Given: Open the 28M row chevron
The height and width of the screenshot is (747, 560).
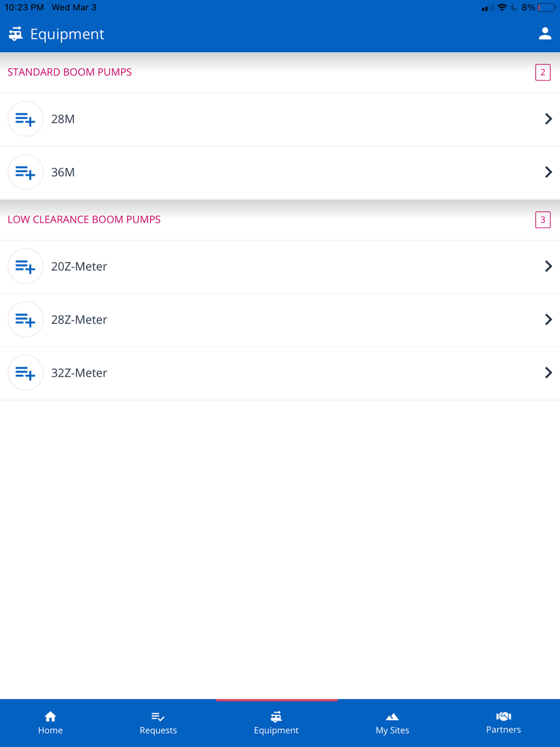Looking at the screenshot, I should 548,119.
